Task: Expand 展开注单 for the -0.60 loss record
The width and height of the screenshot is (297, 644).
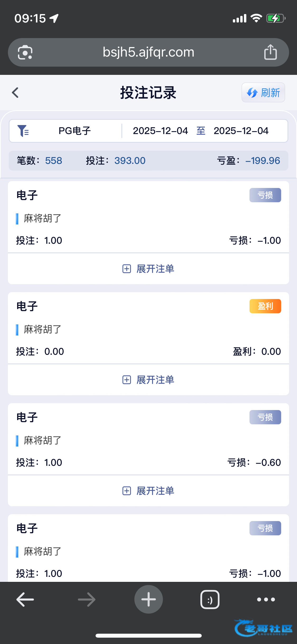Action: click(x=148, y=491)
